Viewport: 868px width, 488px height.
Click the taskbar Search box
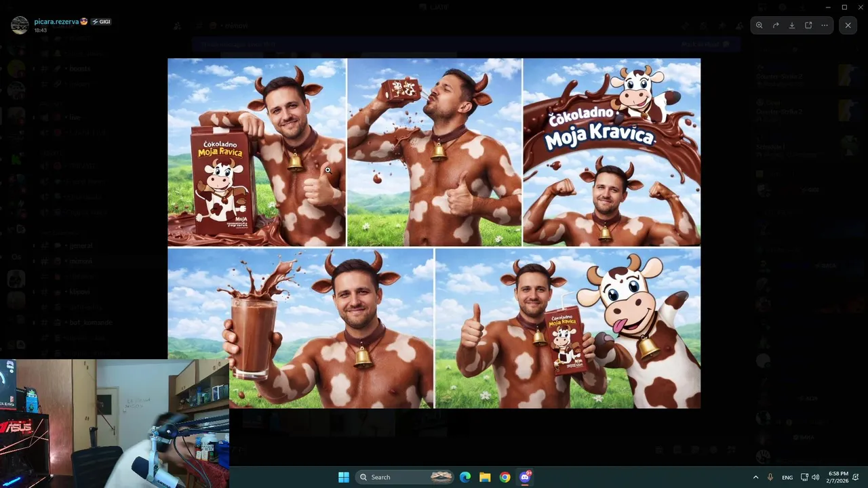405,477
